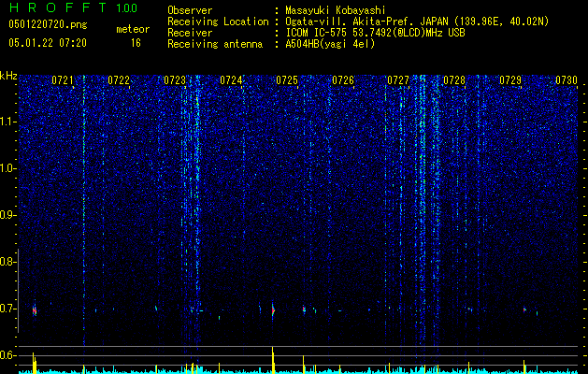Click the red meteor echo after 0729
This screenshot has width=588, height=374.
click(x=524, y=309)
